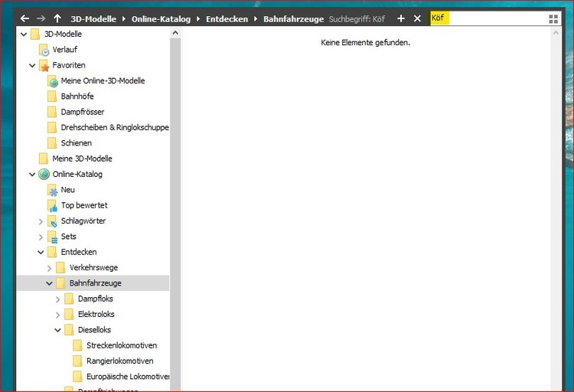Open the Bahnhöfe favorites folder

pyautogui.click(x=77, y=96)
